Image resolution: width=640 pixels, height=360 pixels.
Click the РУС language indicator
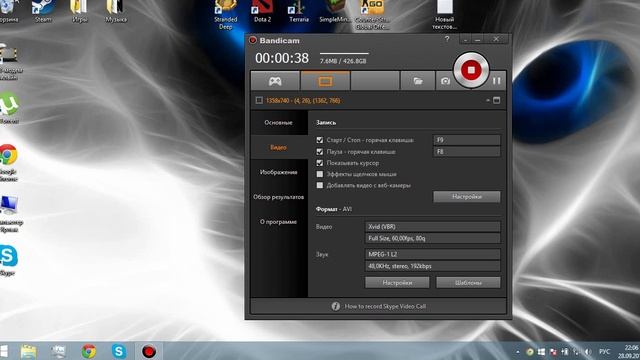pos(604,351)
